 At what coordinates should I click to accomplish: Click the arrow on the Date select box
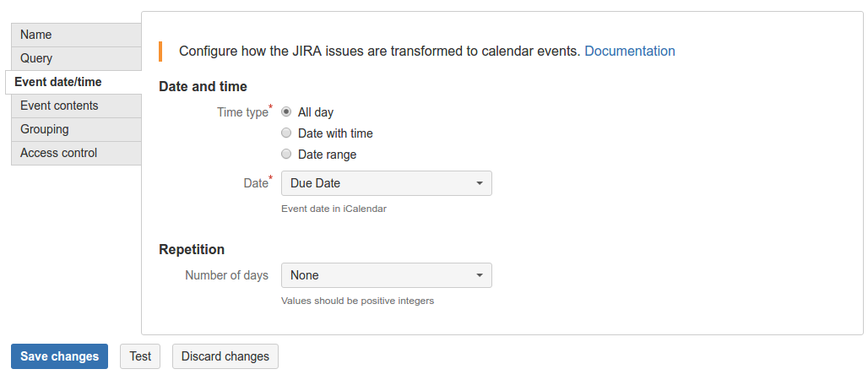click(480, 183)
